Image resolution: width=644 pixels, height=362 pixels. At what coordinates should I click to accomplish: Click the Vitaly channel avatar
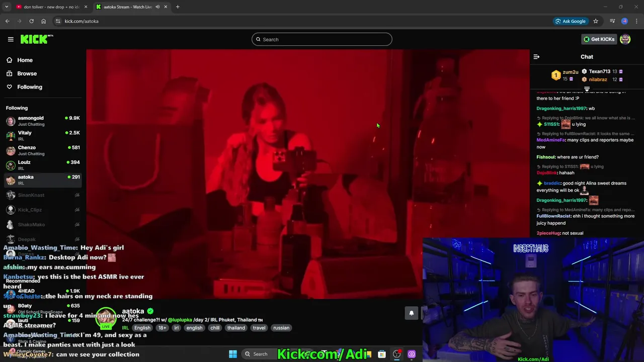pyautogui.click(x=11, y=136)
